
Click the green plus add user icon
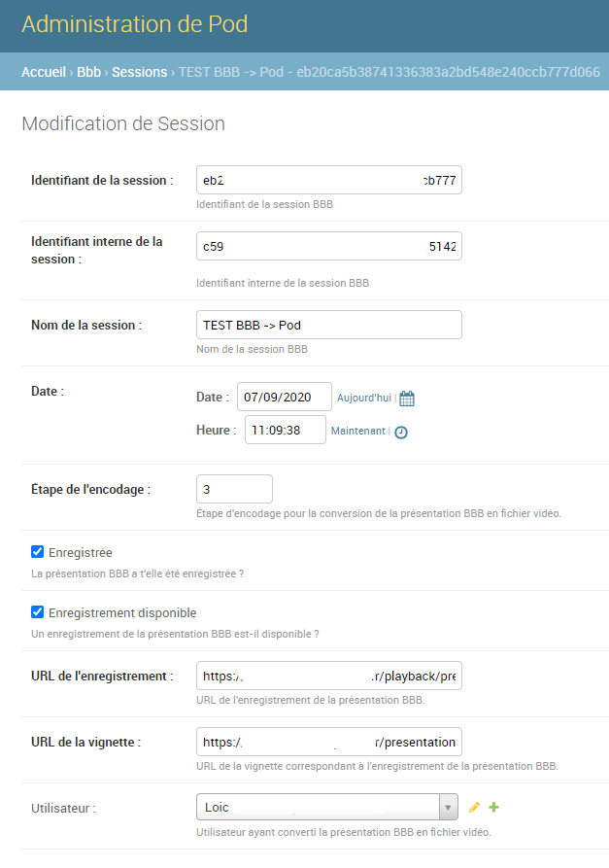coord(493,807)
